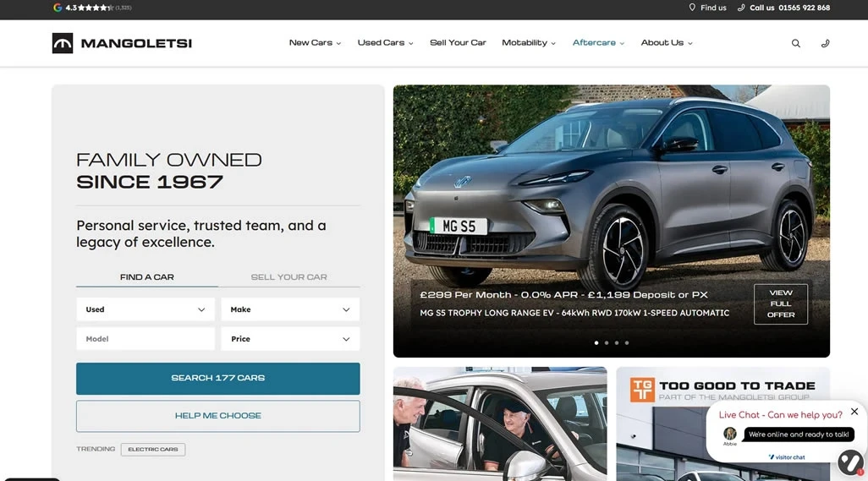
Task: Expand the Make dropdown
Action: tap(290, 309)
